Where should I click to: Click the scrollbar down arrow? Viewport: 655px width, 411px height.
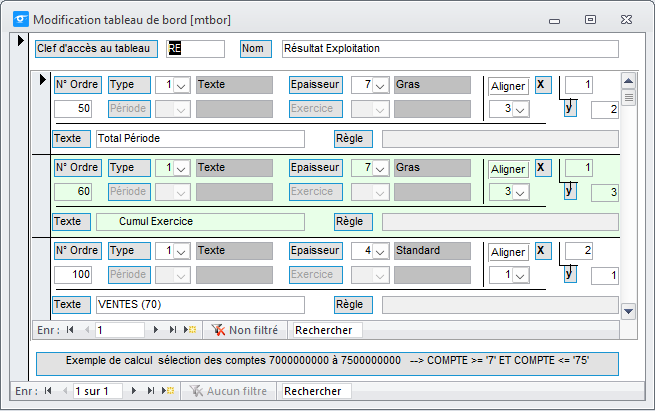[x=628, y=311]
